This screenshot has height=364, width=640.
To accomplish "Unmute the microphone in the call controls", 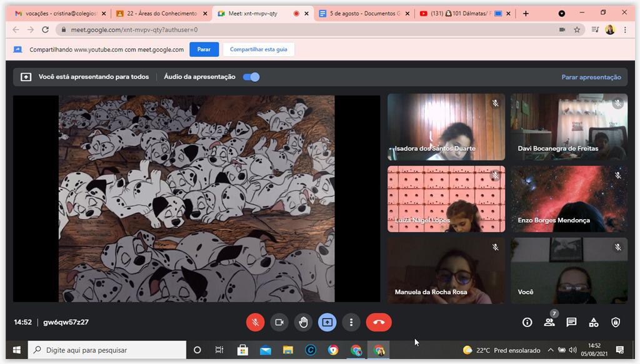I will tap(255, 322).
